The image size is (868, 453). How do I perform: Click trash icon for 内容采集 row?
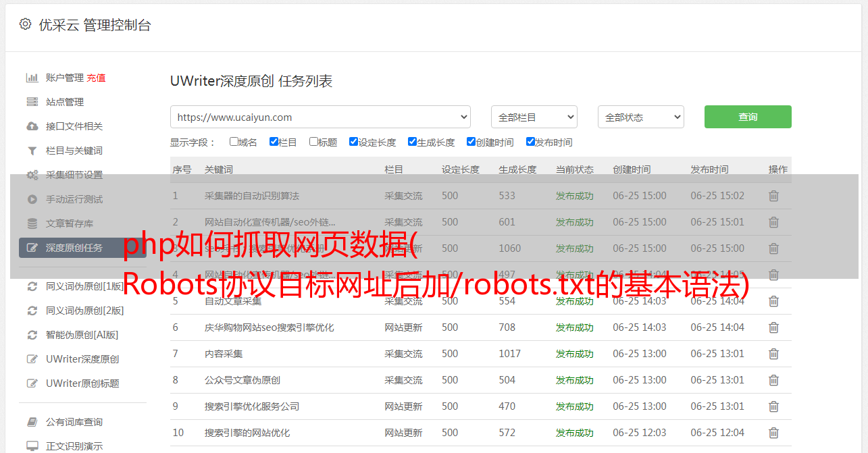pyautogui.click(x=773, y=354)
